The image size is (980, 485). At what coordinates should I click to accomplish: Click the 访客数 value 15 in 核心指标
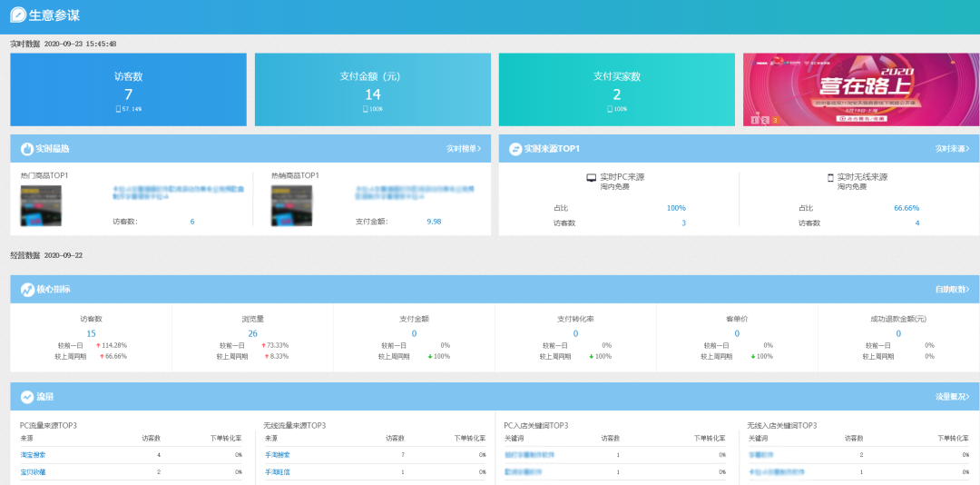tap(91, 333)
